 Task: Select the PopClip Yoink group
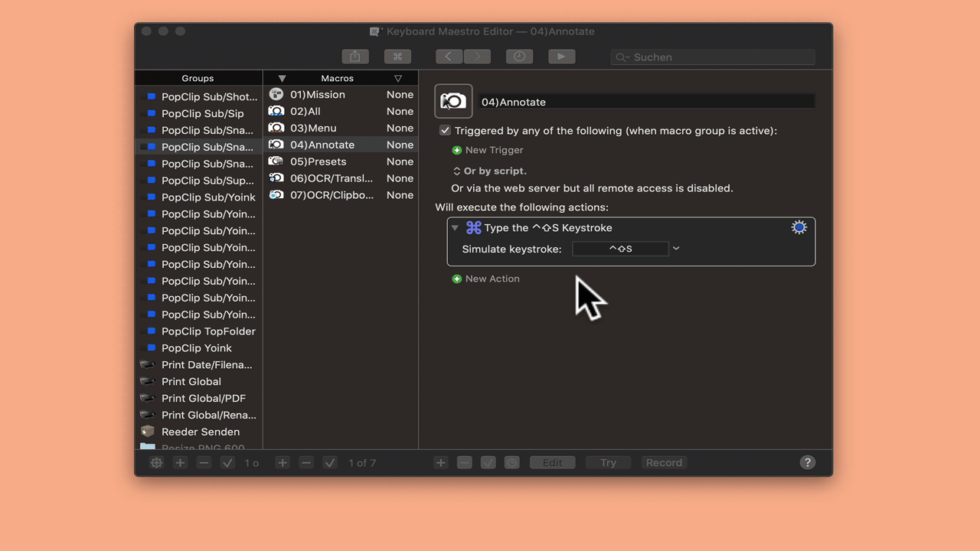199,348
